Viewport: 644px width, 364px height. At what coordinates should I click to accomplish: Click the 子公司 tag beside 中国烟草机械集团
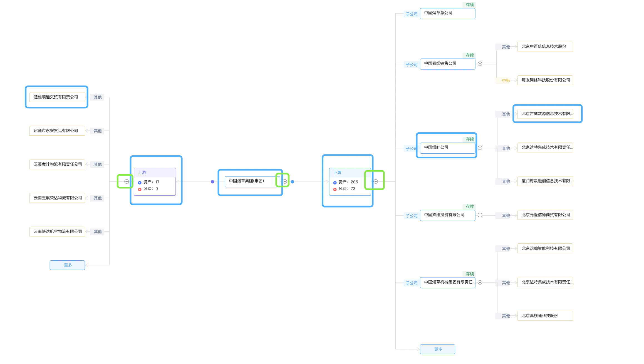(412, 283)
